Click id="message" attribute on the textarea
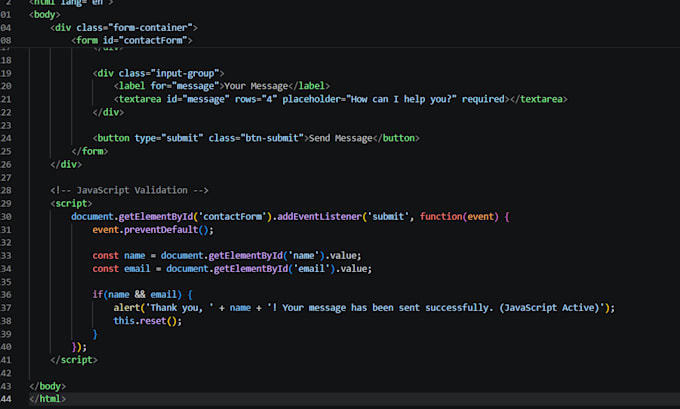Image resolution: width=680 pixels, height=409 pixels. pyautogui.click(x=198, y=99)
